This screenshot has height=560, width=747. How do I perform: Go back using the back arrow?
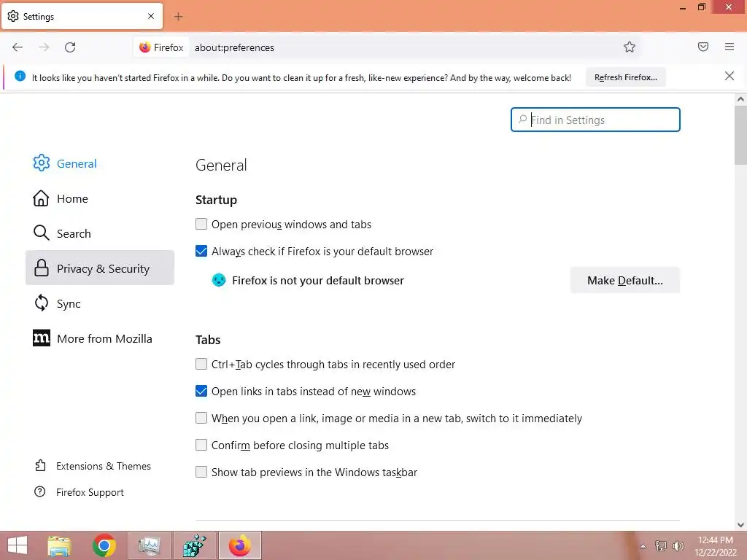coord(18,47)
